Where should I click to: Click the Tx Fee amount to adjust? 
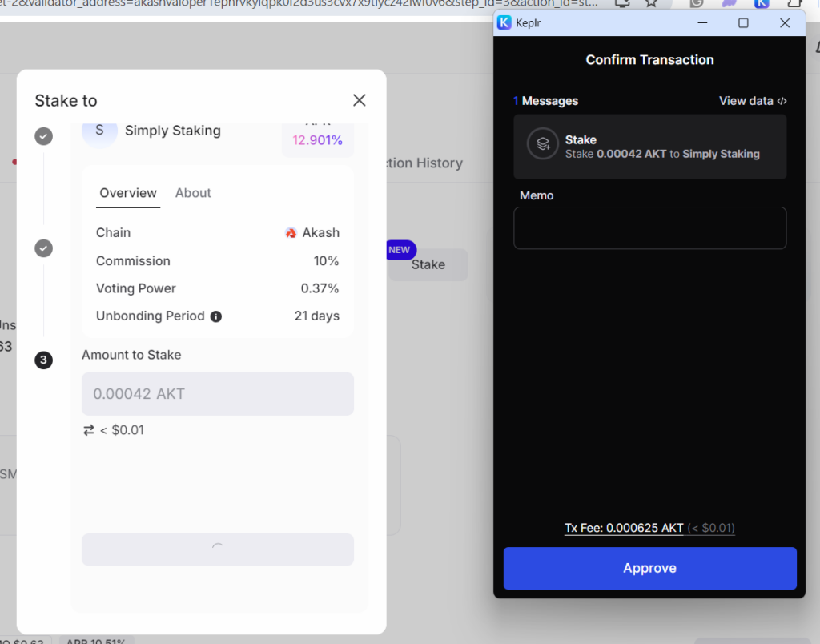(x=624, y=528)
